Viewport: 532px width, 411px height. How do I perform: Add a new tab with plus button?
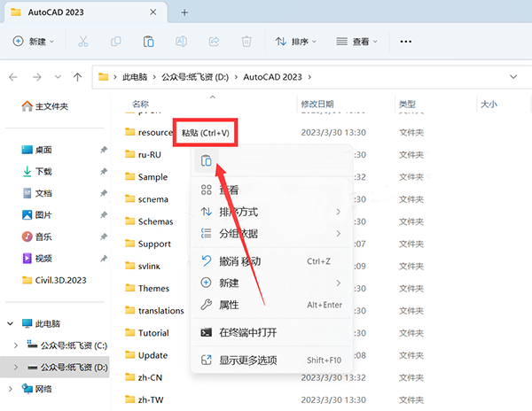point(184,12)
